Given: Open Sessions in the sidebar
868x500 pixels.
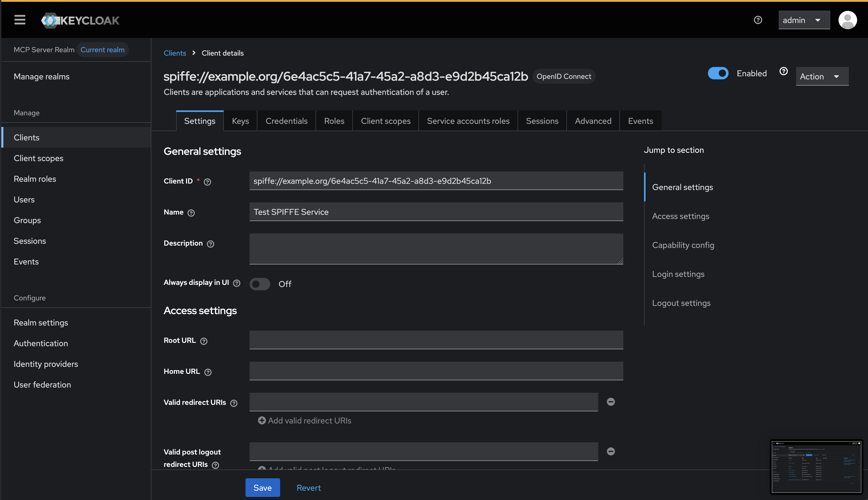Looking at the screenshot, I should tap(76, 241).
